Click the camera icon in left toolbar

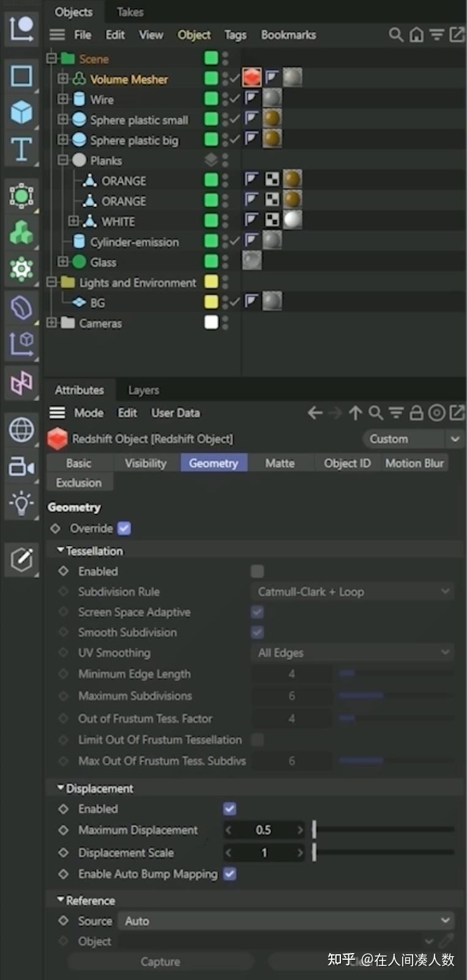point(21,467)
